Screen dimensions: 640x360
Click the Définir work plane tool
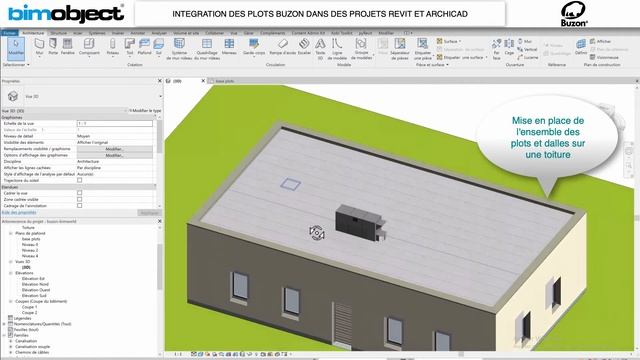tap(580, 47)
